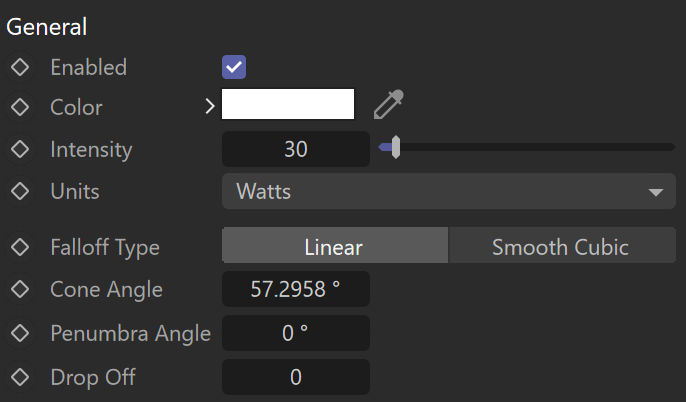Click the keyframe diamond next to Drop Off

tap(20, 377)
